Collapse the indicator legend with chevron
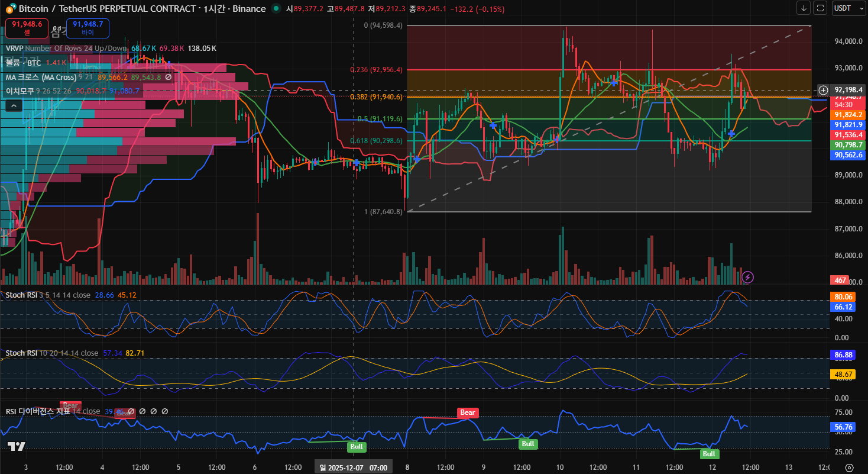Viewport: 868px width, 474px height. (14, 106)
